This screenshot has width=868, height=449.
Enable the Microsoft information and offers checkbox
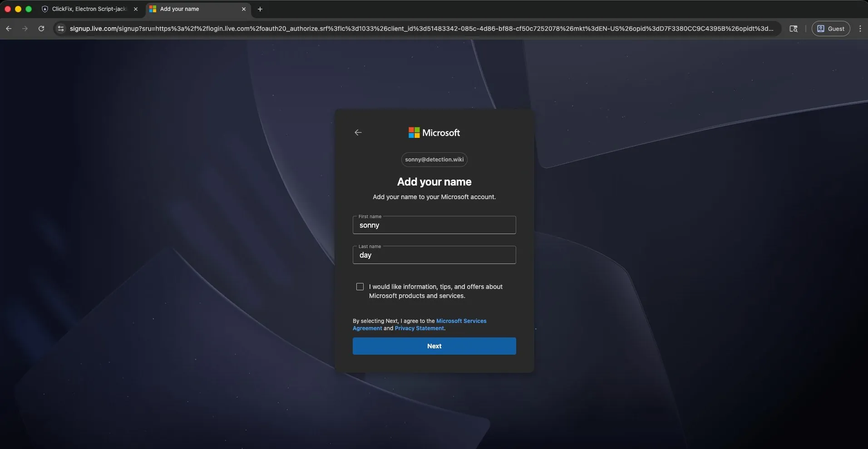360,287
